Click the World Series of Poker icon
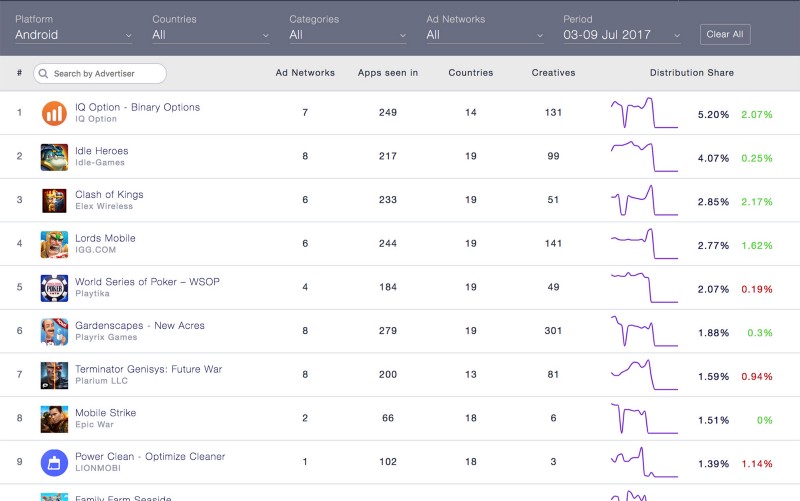This screenshot has height=501, width=800. (54, 288)
